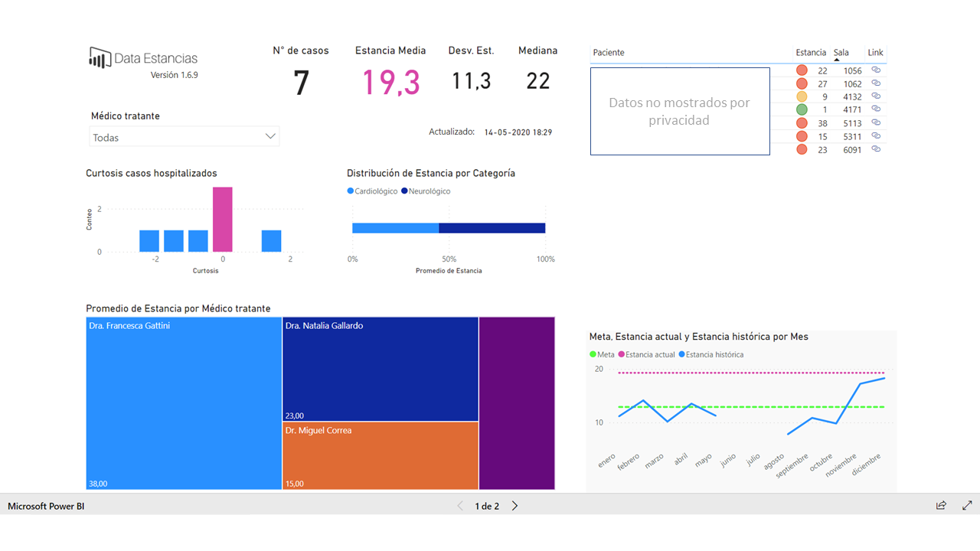980x551 pixels.
Task: Click red status circle for estancia 38
Action: click(802, 123)
